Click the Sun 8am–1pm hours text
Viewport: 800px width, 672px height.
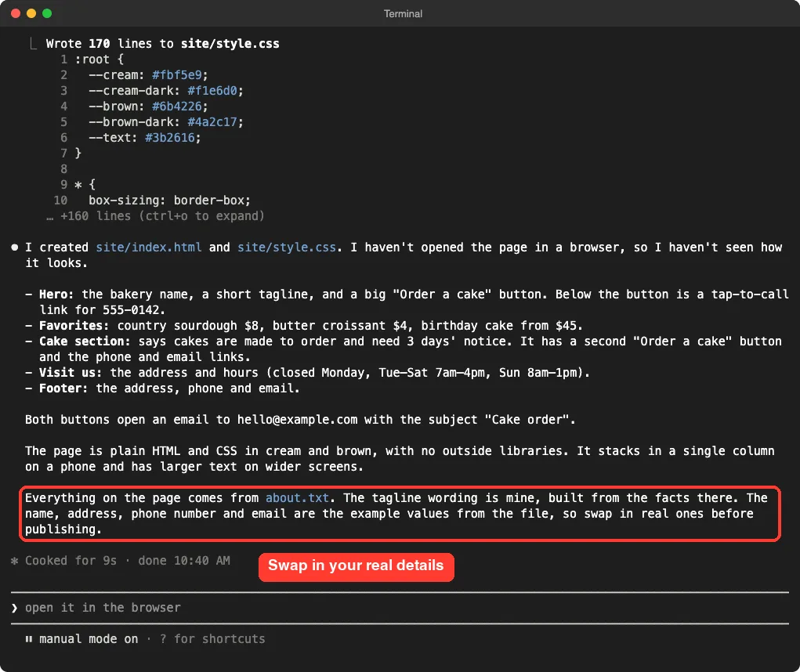(538, 373)
